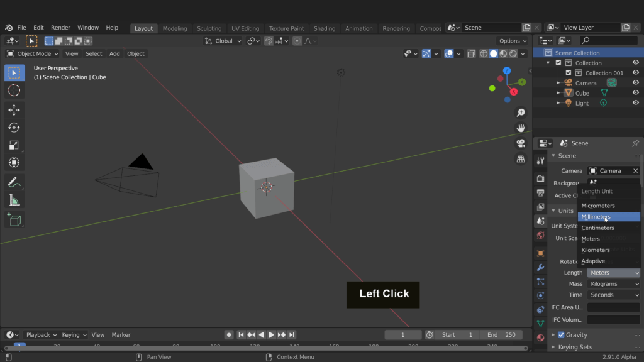Select the Rotate tool

pyautogui.click(x=14, y=128)
